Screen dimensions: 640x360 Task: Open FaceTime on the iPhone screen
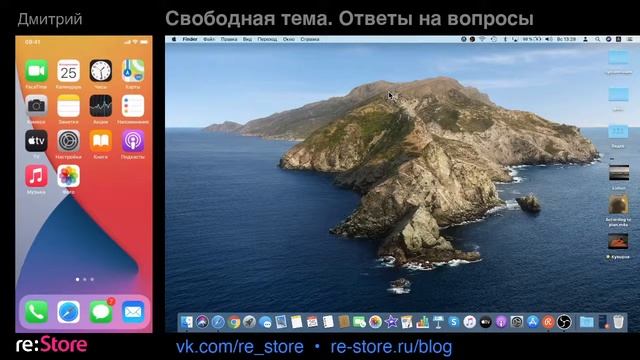(36, 71)
